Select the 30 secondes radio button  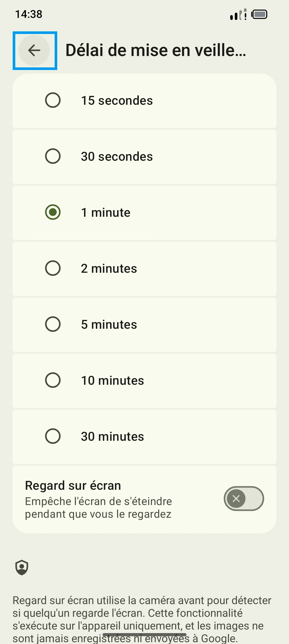click(53, 156)
